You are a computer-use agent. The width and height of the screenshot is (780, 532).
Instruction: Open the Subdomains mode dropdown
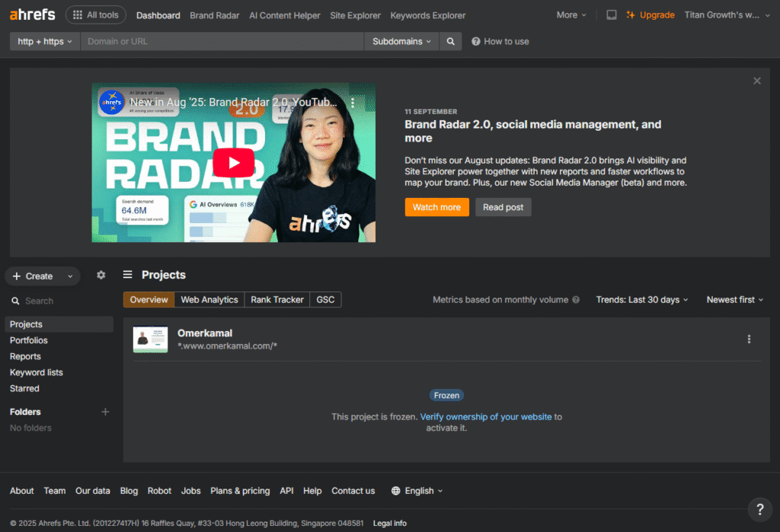click(401, 42)
